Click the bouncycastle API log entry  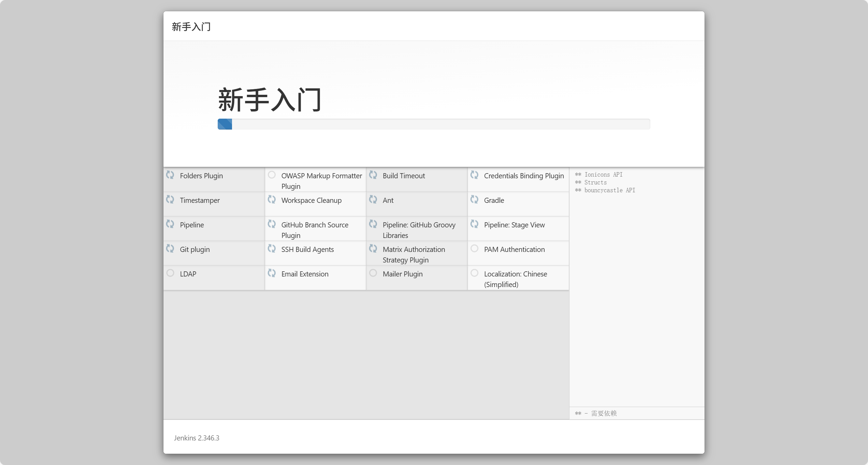coord(609,190)
